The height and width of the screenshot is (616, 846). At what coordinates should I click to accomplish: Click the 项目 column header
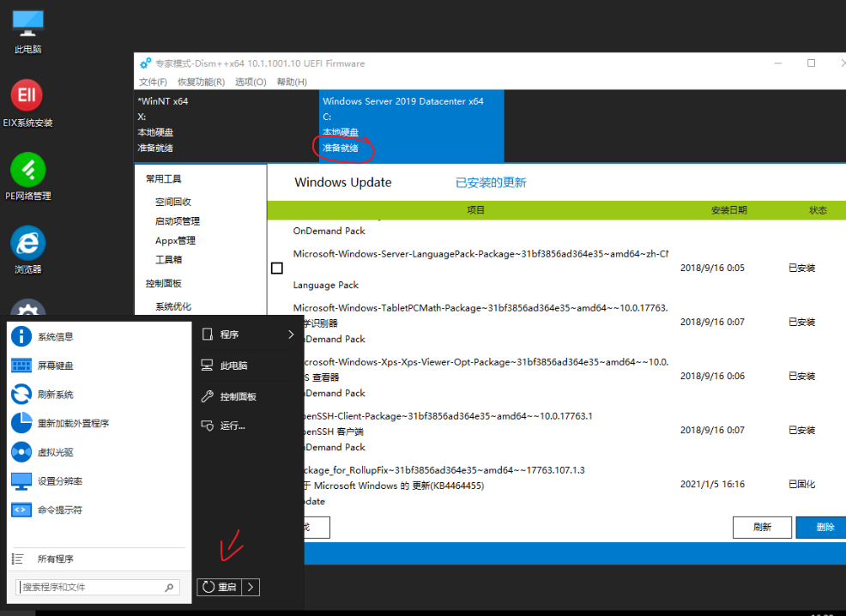(x=475, y=210)
